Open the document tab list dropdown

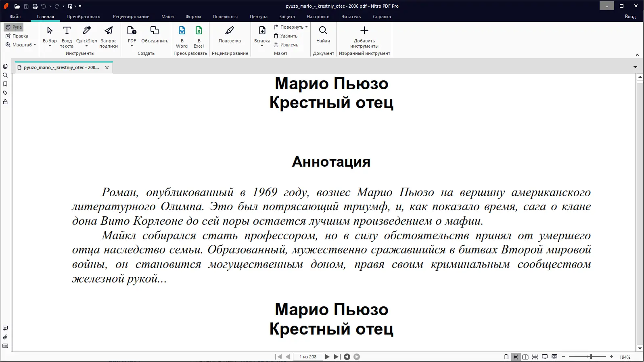635,67
